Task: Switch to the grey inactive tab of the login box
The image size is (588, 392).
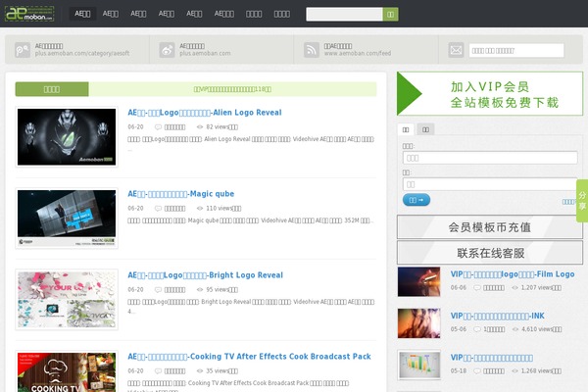Action: [425, 129]
